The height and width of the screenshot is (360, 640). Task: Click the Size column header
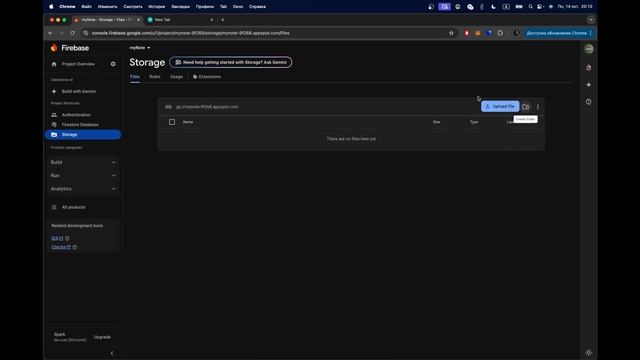click(x=436, y=122)
